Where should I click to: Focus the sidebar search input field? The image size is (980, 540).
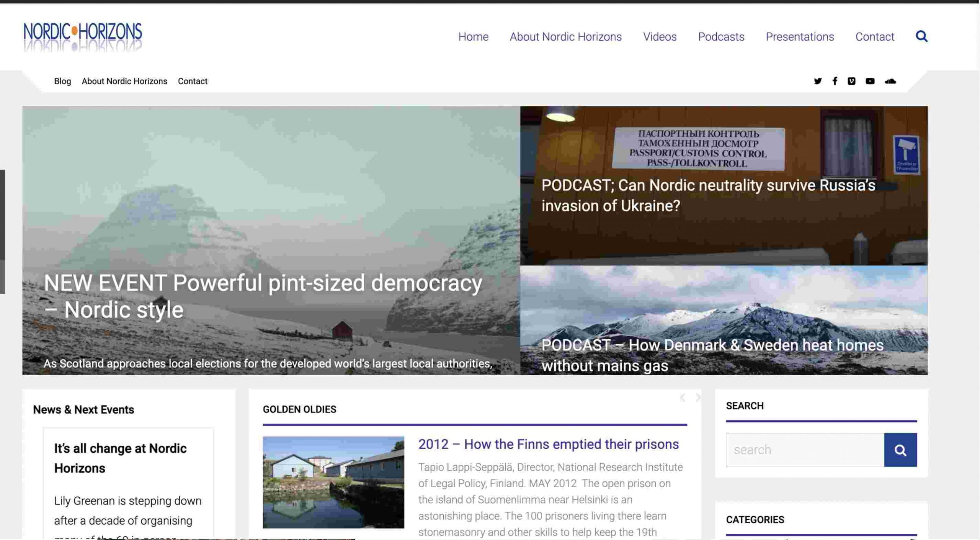pos(805,450)
